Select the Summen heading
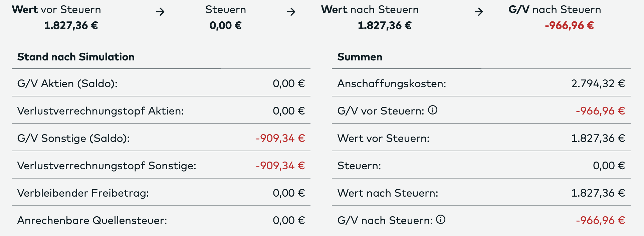Image resolution: width=644 pixels, height=236 pixels. (x=360, y=57)
